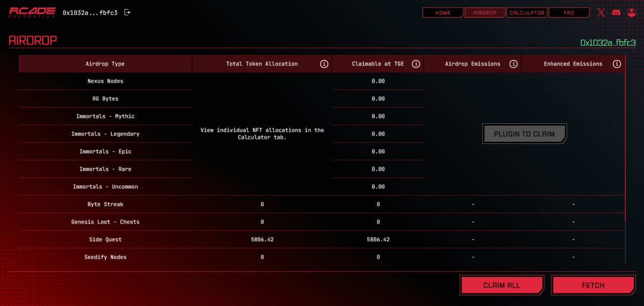This screenshot has width=644, height=306.
Task: Select the Immortals - Uncommon row label
Action: click(x=105, y=187)
